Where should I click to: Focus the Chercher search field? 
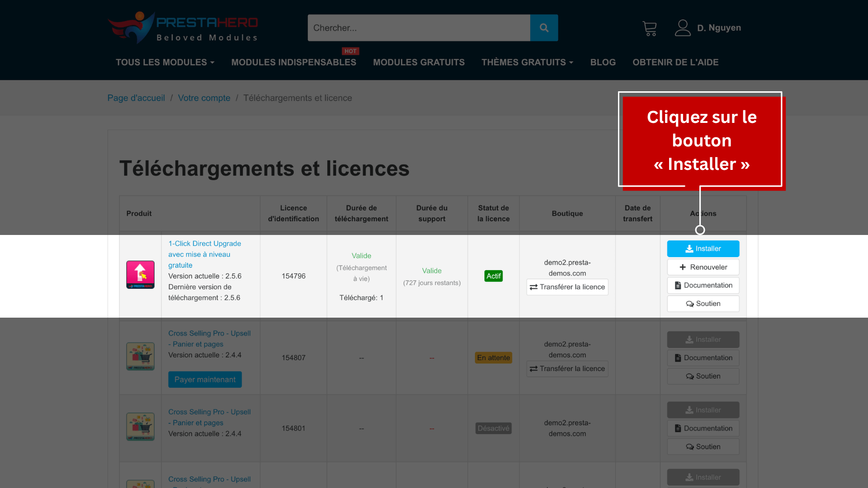(419, 28)
